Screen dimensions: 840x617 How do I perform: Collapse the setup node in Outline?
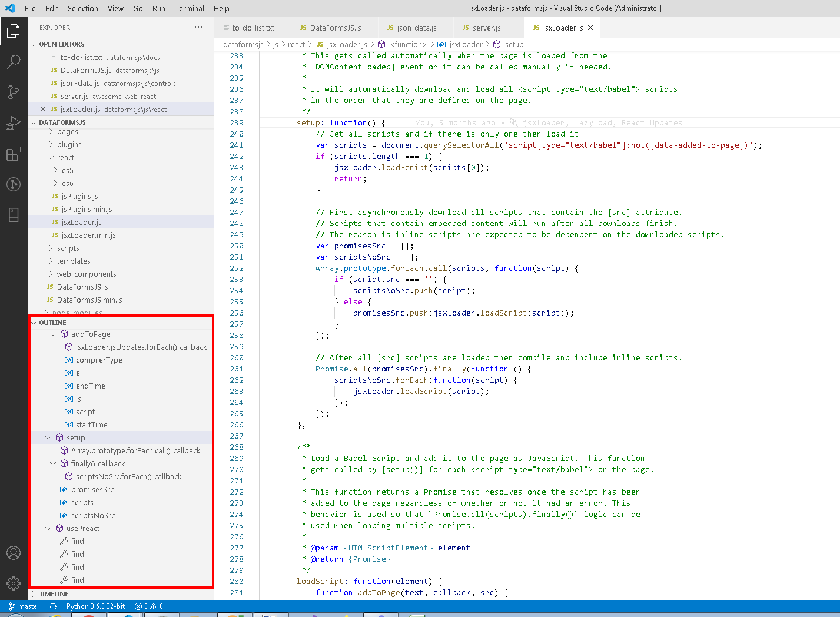point(48,437)
